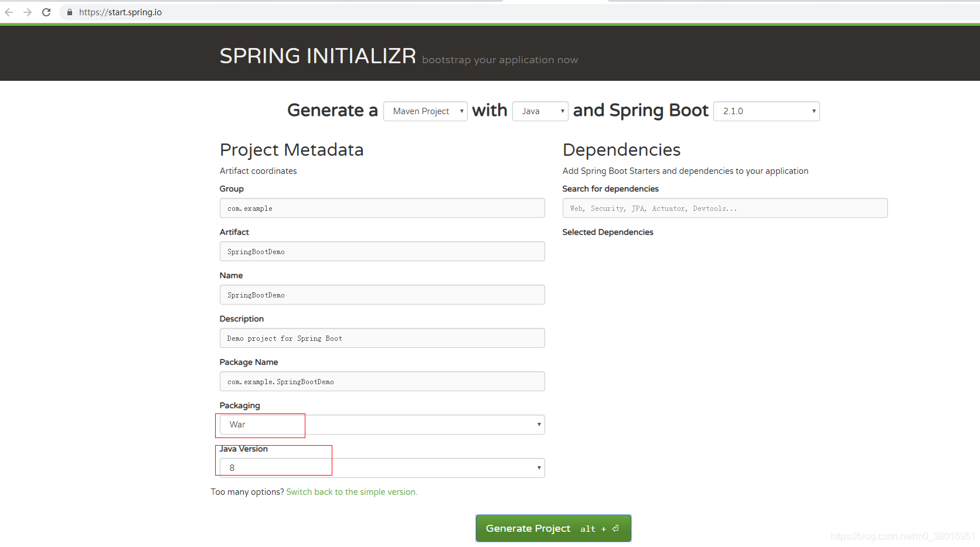
Task: Click the Artifact coordinates text
Action: point(258,171)
